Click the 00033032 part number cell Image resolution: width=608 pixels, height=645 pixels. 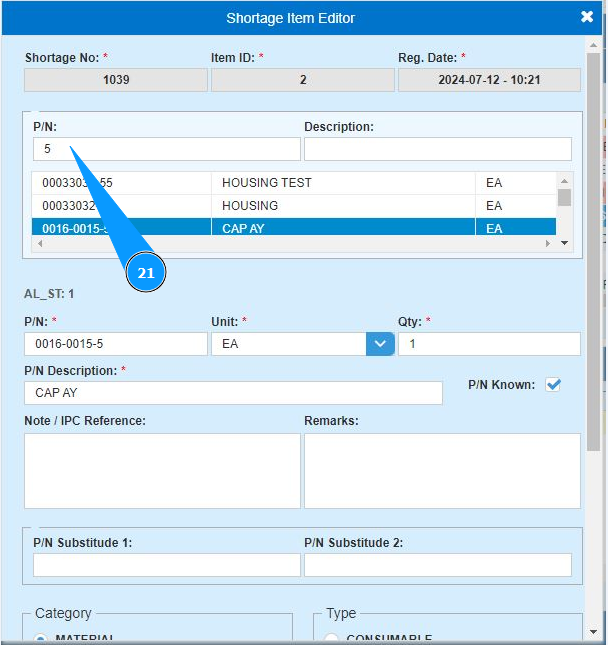click(x=121, y=206)
